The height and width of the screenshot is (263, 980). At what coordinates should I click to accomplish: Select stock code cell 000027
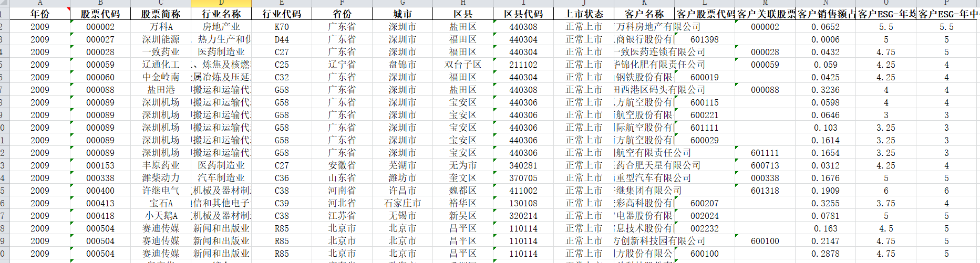point(100,39)
